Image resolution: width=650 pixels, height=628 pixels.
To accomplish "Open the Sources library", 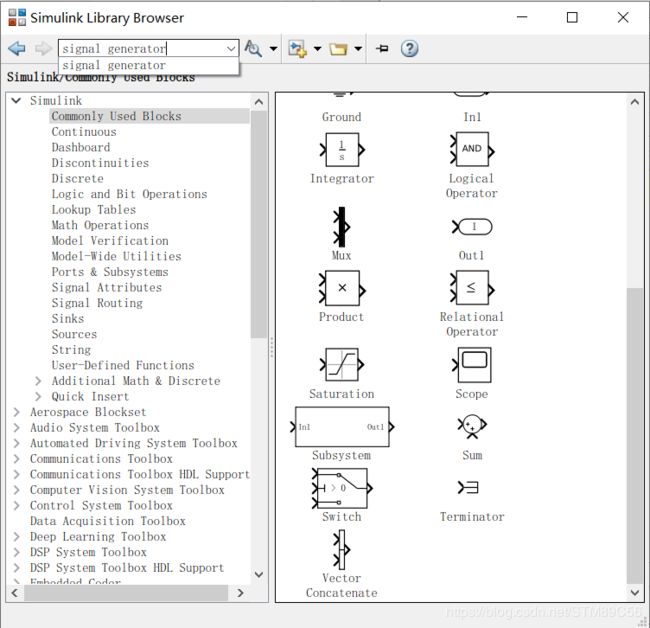I will click(74, 334).
